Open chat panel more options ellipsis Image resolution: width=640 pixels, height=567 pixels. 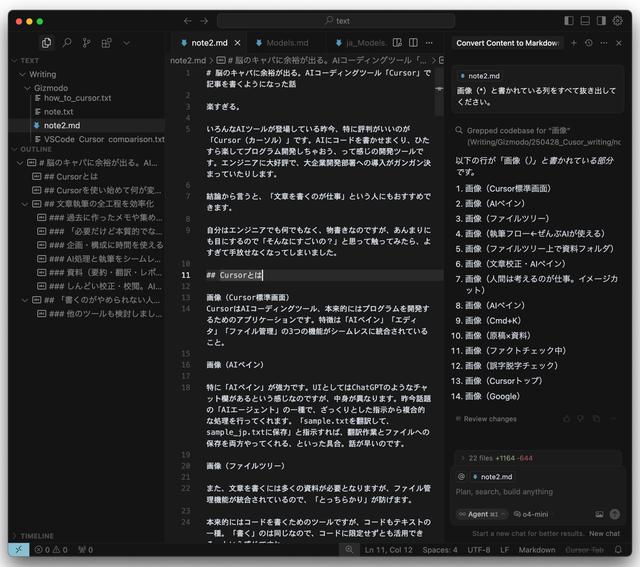(x=604, y=43)
